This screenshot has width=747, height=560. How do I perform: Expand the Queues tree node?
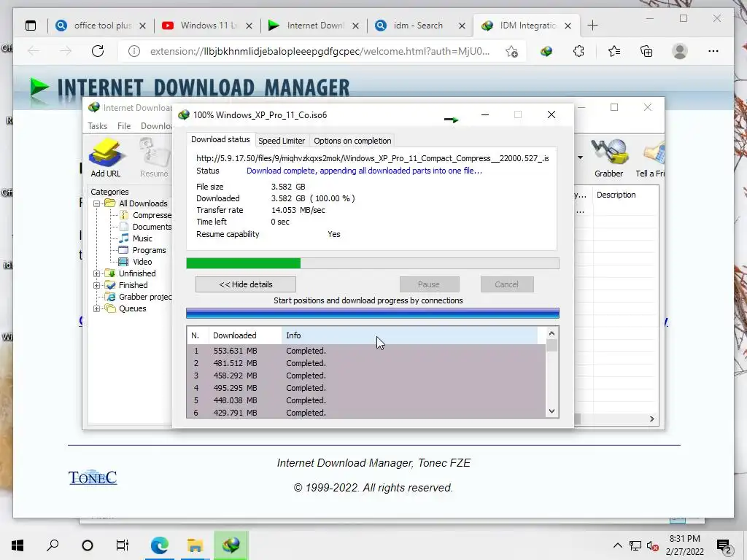click(x=97, y=308)
